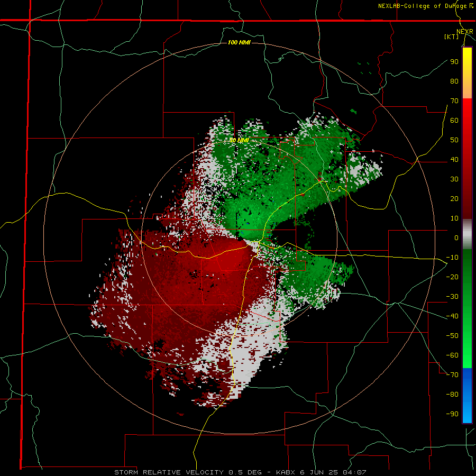Viewport: 476px width, 476px height.
Task: Click the 50 value on velocity scale
Action: click(x=454, y=140)
